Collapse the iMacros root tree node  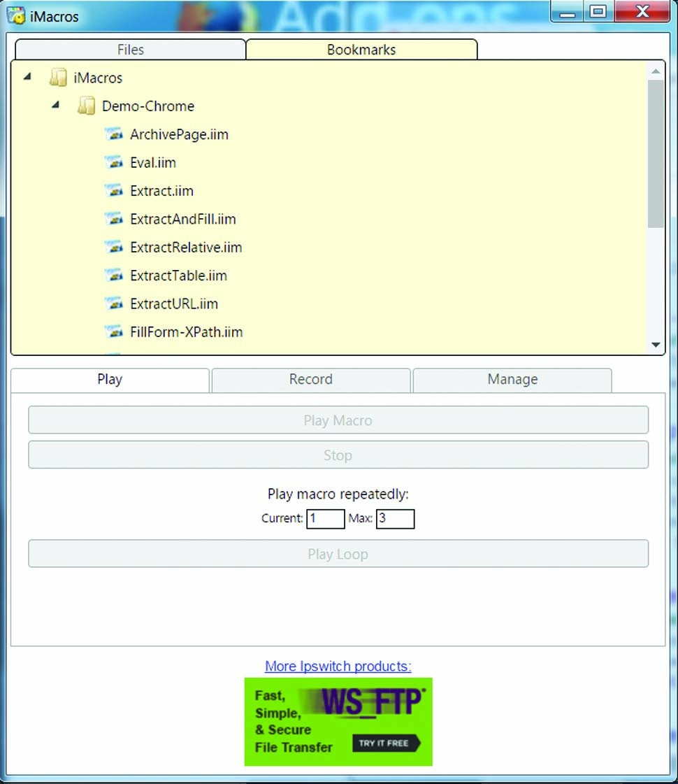pyautogui.click(x=27, y=76)
